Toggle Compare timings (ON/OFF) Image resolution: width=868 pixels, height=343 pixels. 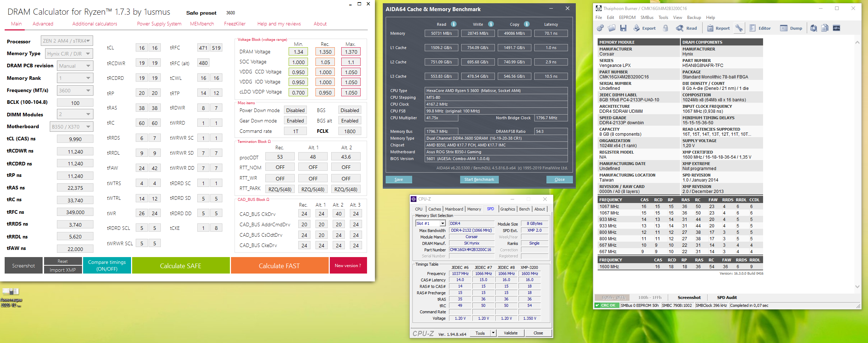coord(107,266)
